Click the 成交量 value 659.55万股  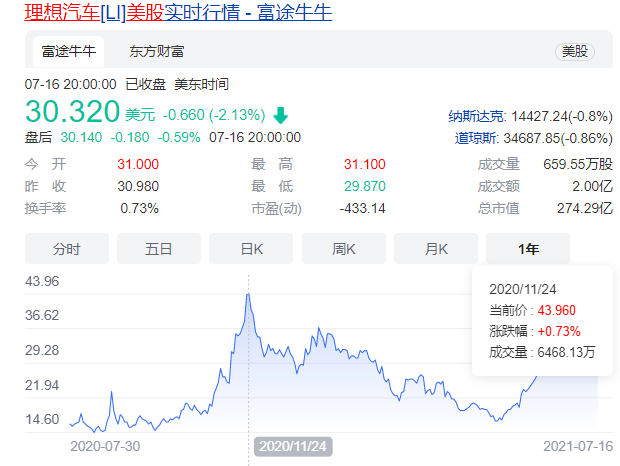click(x=578, y=164)
